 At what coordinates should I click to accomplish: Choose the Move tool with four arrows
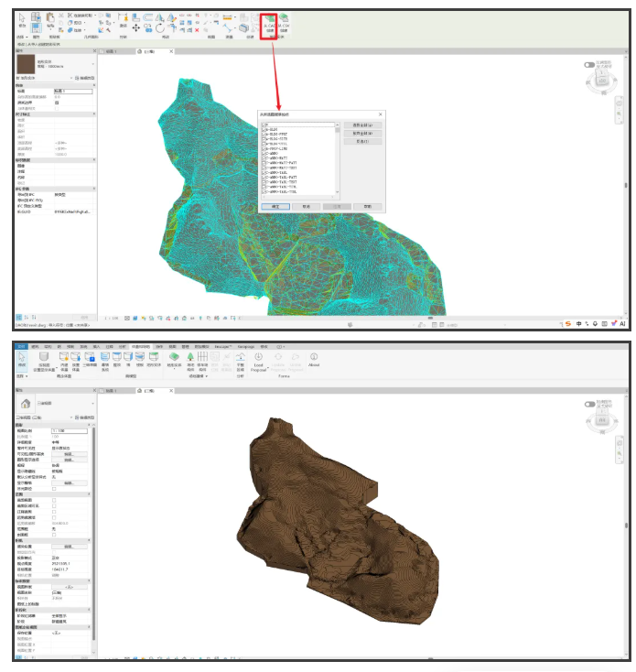click(135, 27)
